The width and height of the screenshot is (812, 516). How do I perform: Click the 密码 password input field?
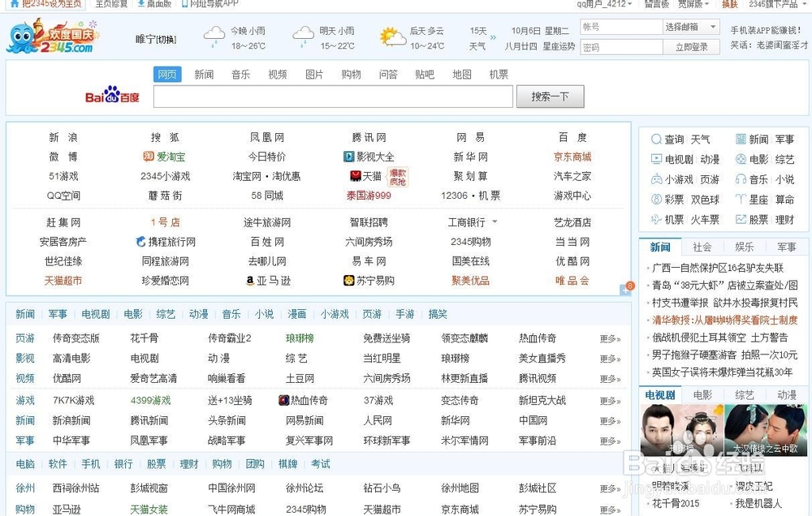pos(621,47)
